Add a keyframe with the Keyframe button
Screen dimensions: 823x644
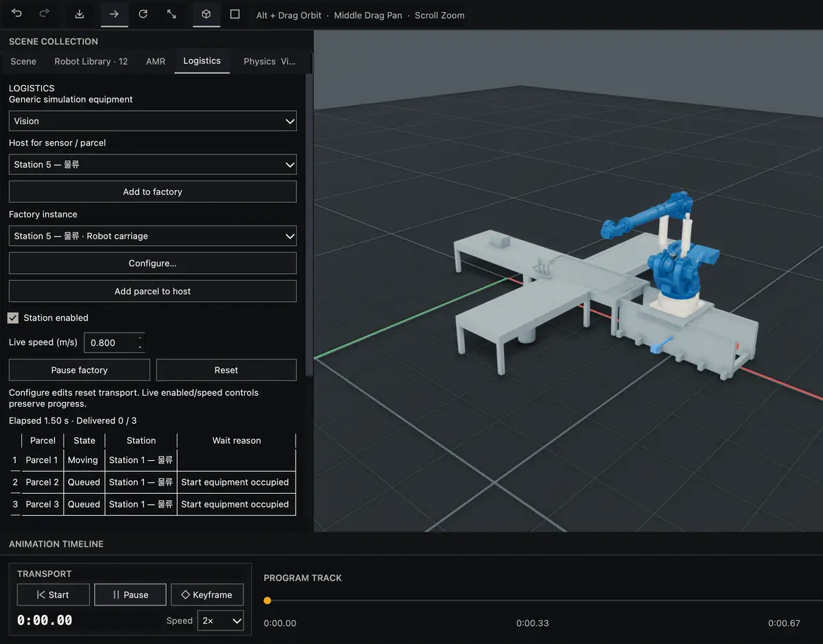click(207, 595)
